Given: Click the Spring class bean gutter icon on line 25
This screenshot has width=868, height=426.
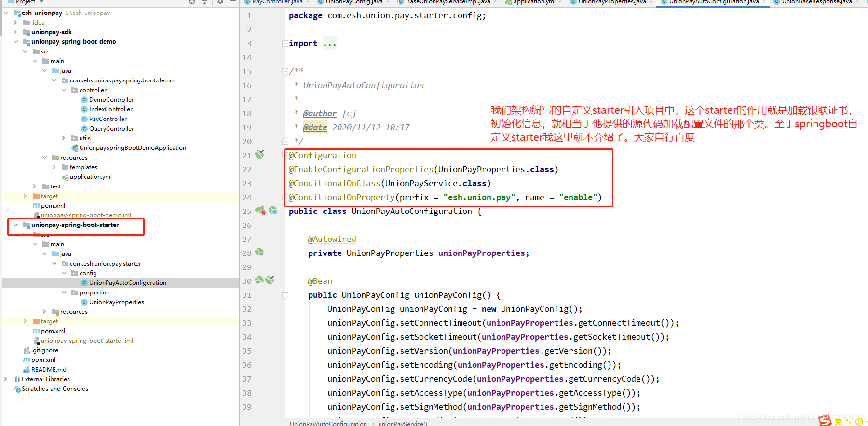Looking at the screenshot, I should pos(273,210).
